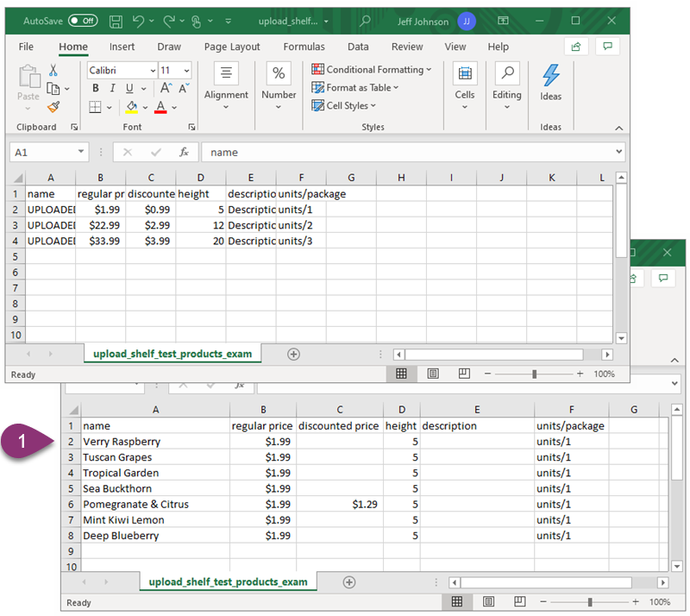Click Decrease Font Size icon
The image size is (690, 616).
(184, 89)
